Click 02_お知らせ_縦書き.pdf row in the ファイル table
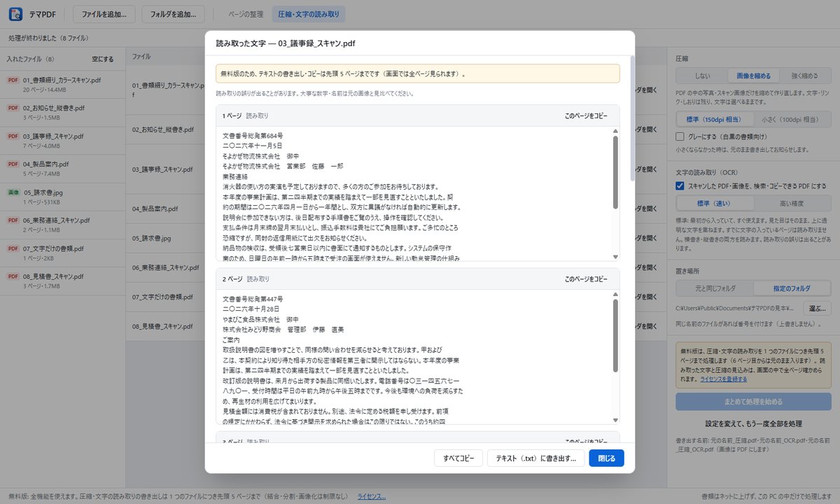This screenshot has width=840, height=504. [x=165, y=129]
